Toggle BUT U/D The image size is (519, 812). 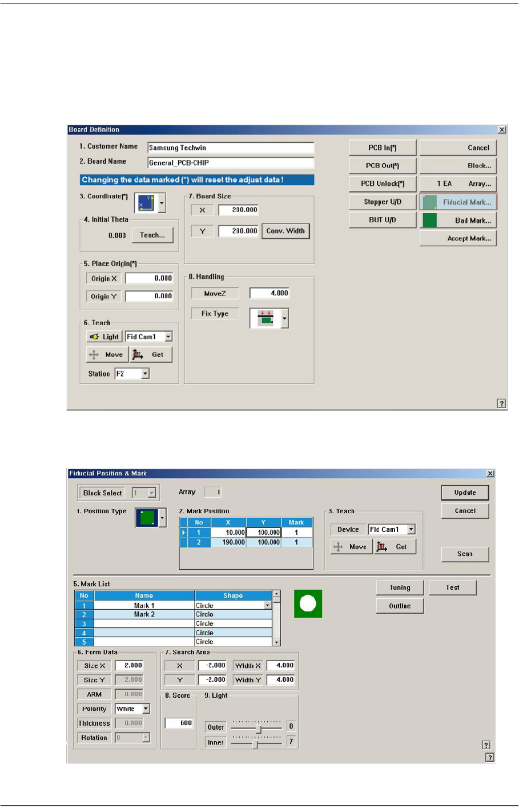pyautogui.click(x=383, y=220)
